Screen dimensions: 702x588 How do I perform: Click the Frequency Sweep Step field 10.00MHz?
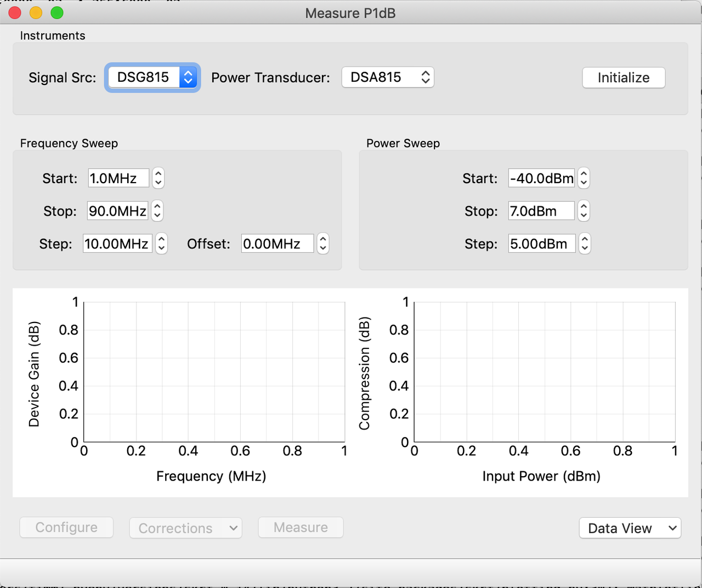coord(117,244)
